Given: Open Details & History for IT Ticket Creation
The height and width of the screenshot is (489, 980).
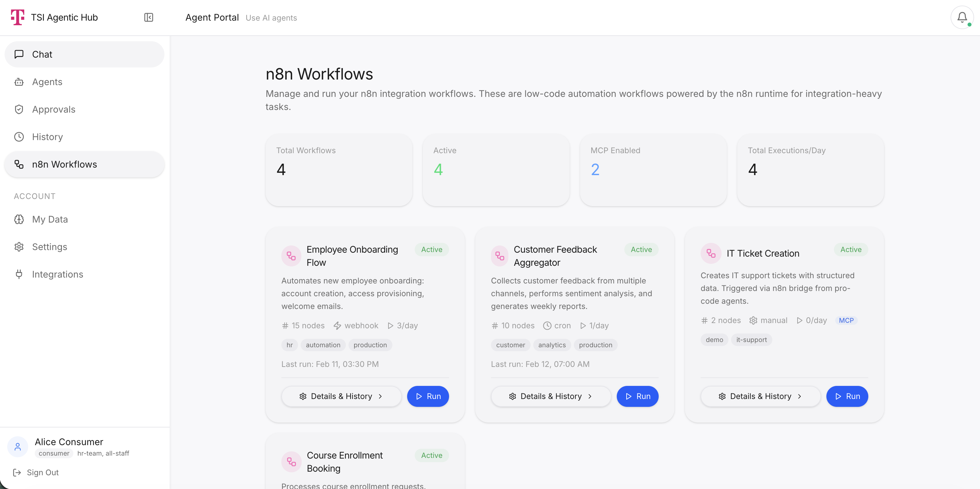Looking at the screenshot, I should [761, 396].
